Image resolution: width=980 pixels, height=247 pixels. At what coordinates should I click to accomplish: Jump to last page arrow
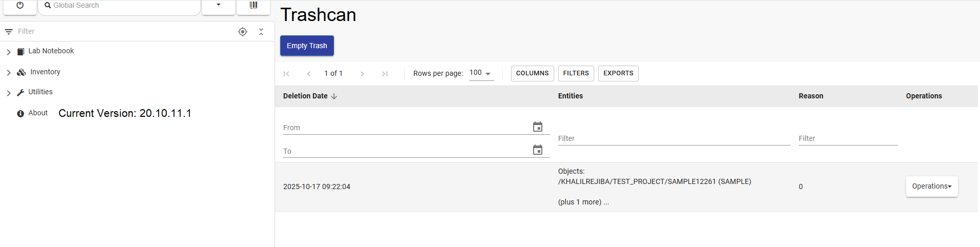[x=384, y=74]
